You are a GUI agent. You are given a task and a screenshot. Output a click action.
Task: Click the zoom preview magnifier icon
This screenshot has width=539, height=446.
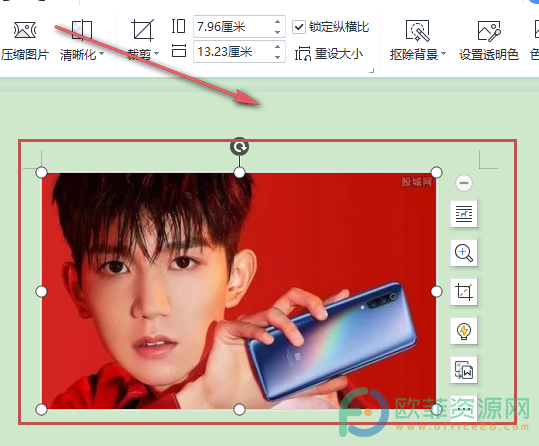coord(464,253)
